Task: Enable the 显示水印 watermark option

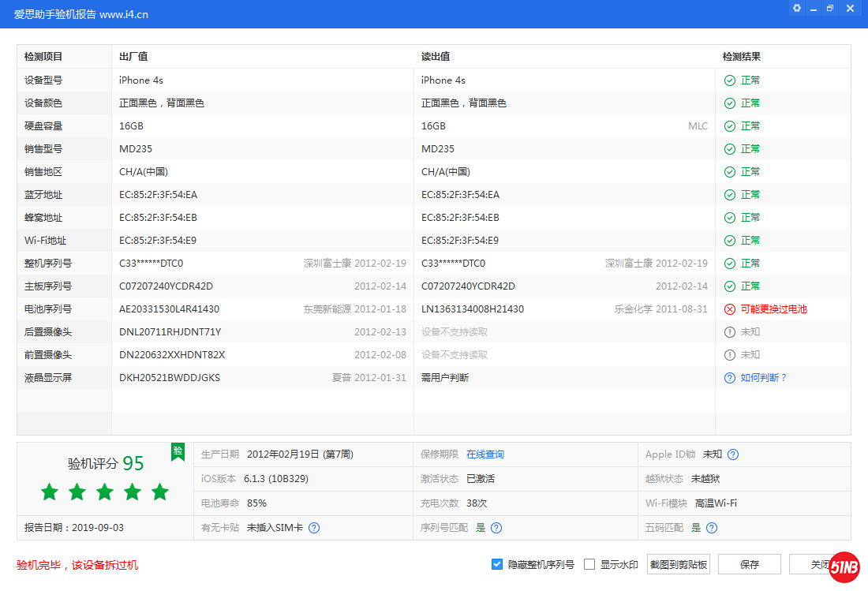Action: pyautogui.click(x=588, y=563)
